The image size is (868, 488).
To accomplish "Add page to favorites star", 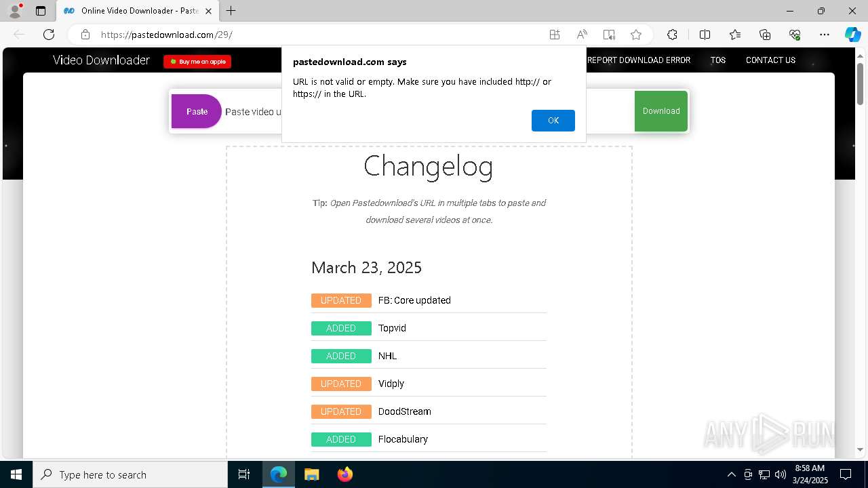I will [636, 35].
